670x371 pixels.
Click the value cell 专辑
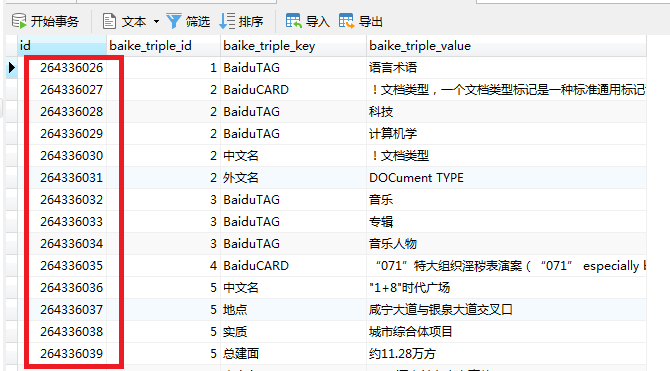coord(506,222)
